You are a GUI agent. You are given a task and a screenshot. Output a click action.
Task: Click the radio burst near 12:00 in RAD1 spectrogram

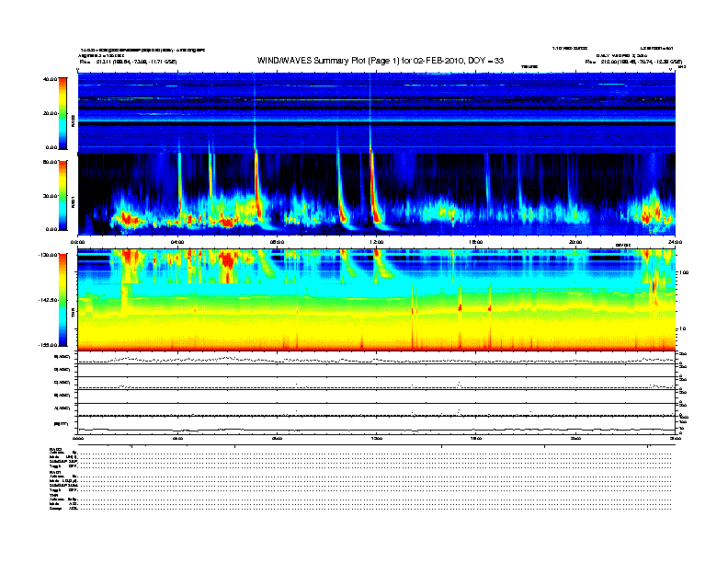point(374,190)
